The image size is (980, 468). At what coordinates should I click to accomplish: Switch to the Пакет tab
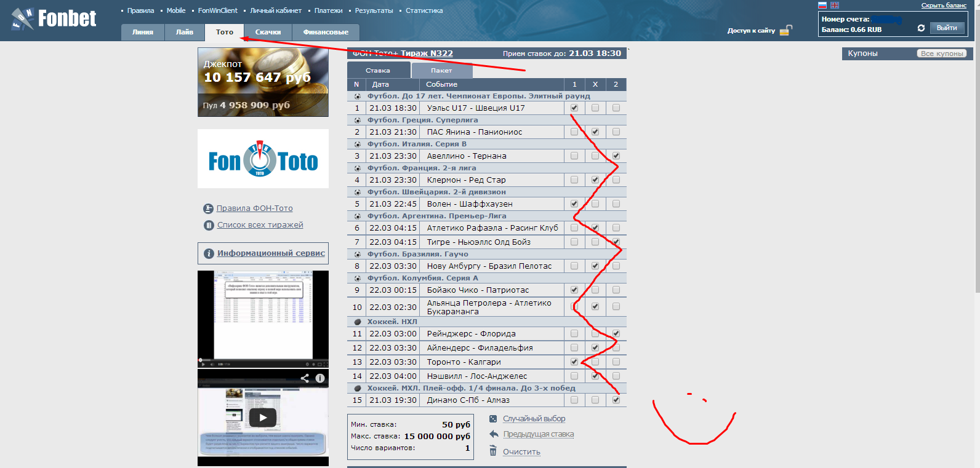pyautogui.click(x=441, y=70)
